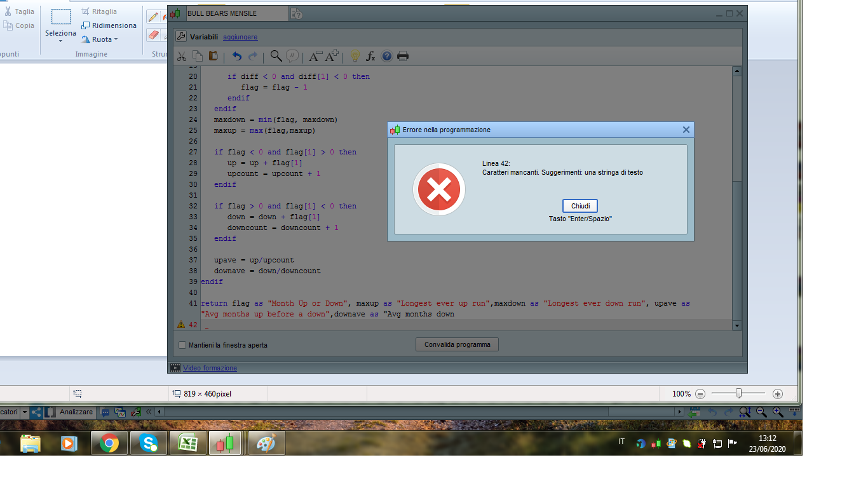Click the aggiungere link next to Variabili
Screen dimensions: 868x488
[x=240, y=37]
